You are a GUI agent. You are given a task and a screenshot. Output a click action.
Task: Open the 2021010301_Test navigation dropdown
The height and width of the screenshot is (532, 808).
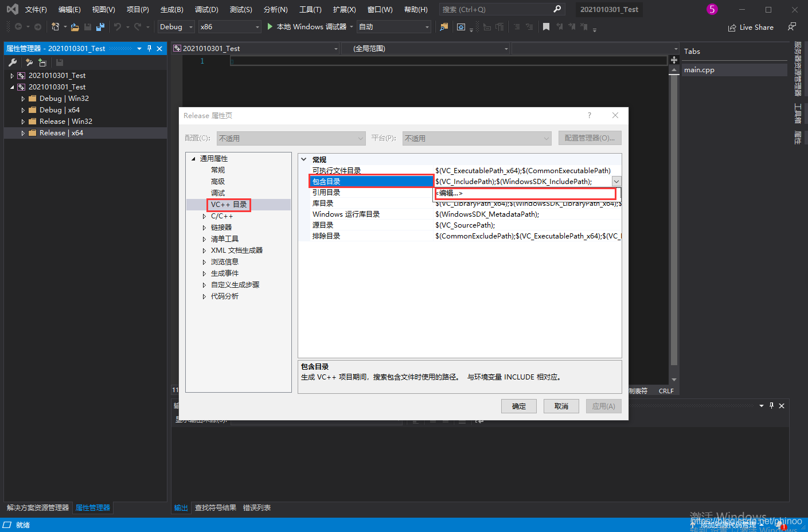256,49
